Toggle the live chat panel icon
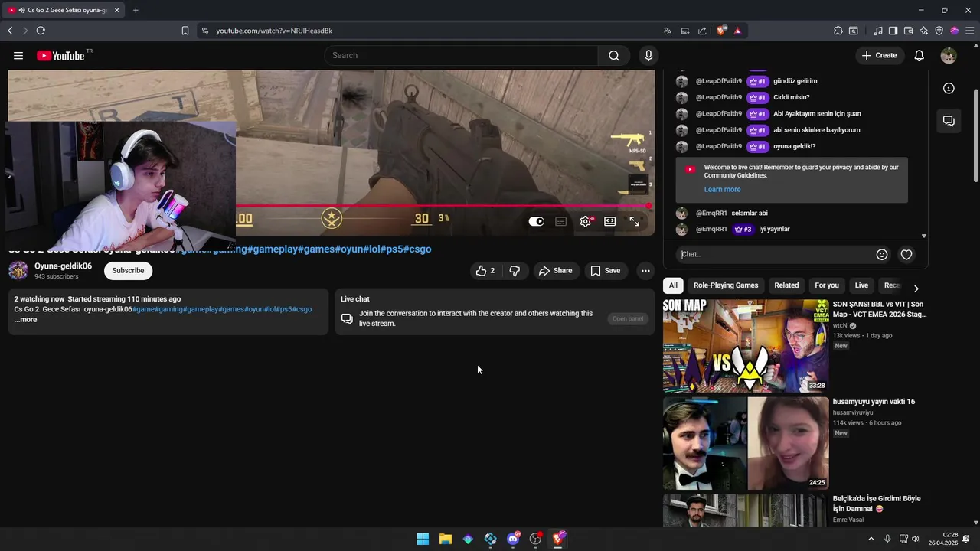 [949, 121]
